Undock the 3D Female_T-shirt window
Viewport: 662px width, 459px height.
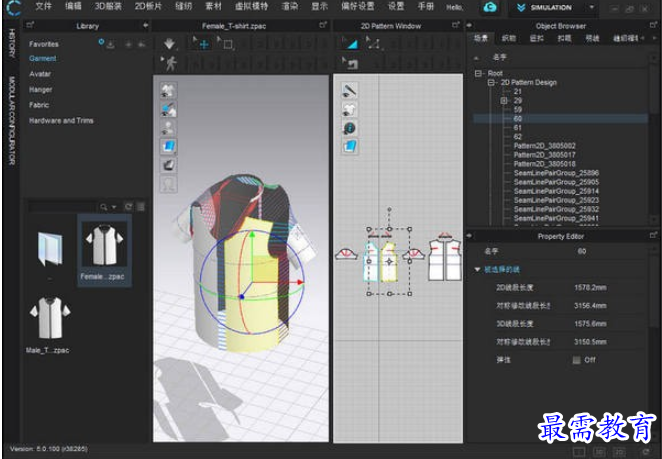(x=323, y=25)
